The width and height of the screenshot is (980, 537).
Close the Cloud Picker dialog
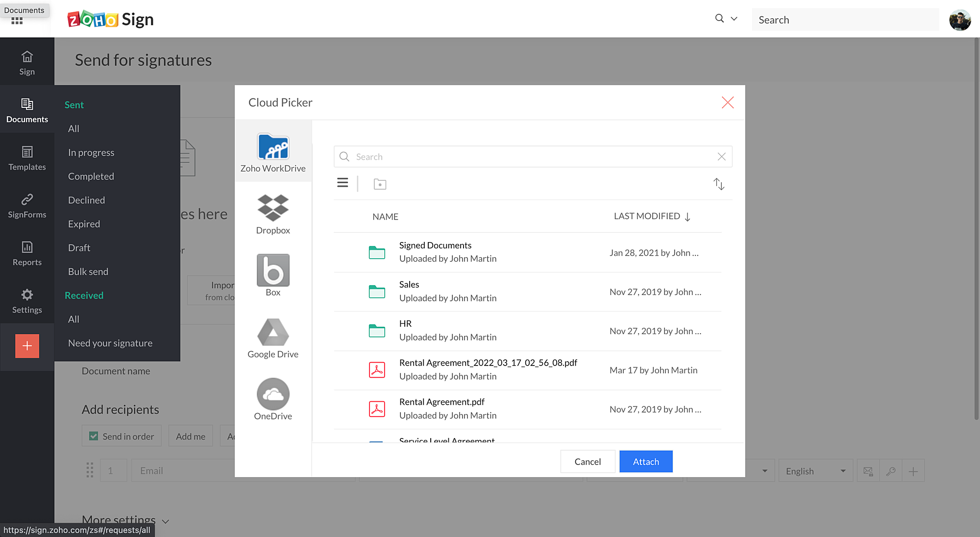[728, 102]
